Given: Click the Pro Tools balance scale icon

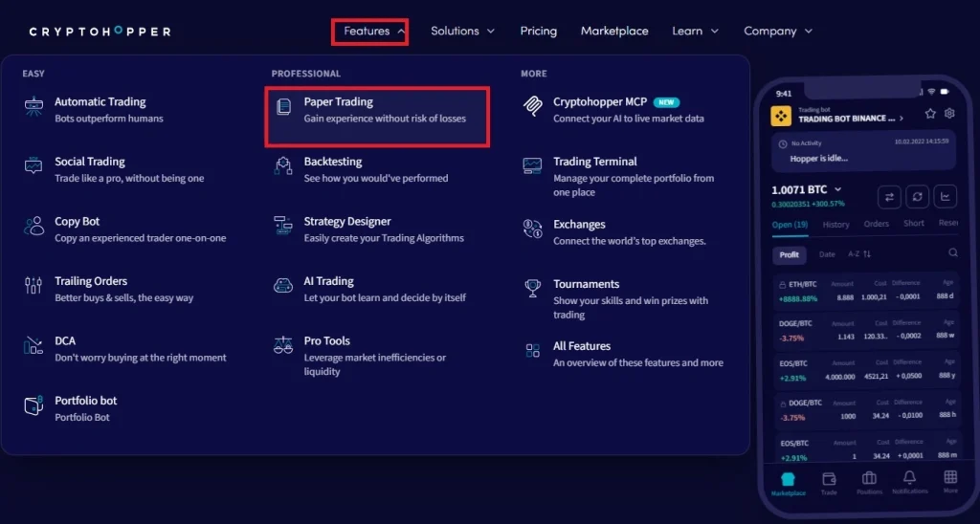Looking at the screenshot, I should tap(283, 345).
